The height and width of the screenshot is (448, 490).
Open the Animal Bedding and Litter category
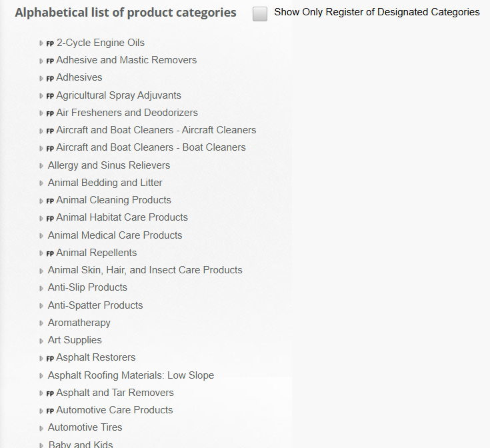click(x=105, y=183)
